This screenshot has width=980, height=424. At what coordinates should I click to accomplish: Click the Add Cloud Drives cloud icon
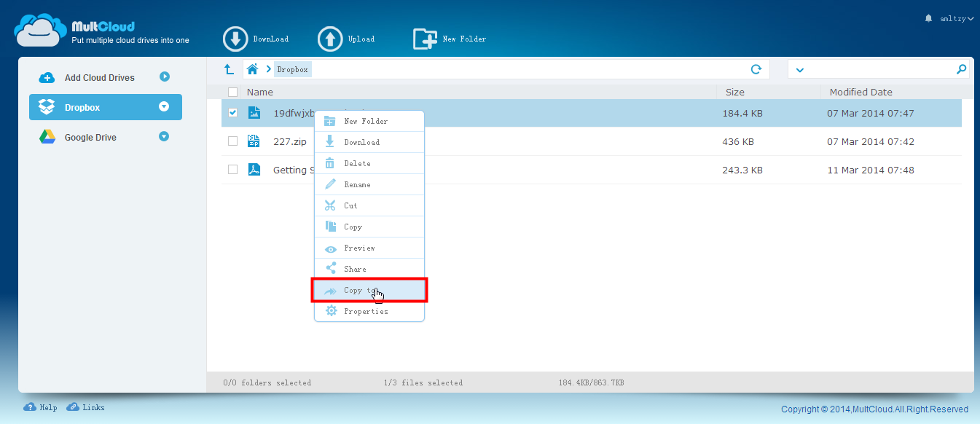[47, 78]
